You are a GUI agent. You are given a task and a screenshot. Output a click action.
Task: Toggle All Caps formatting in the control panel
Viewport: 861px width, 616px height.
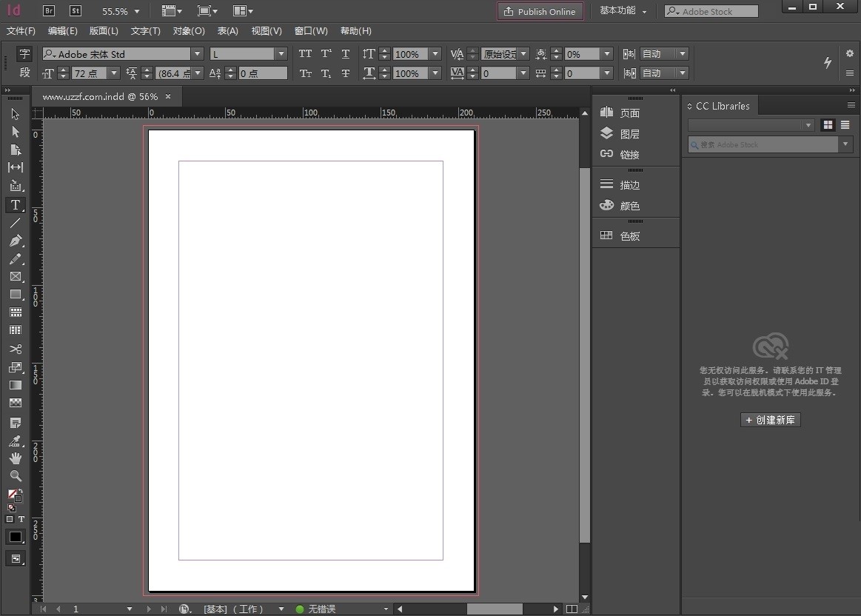pyautogui.click(x=304, y=53)
